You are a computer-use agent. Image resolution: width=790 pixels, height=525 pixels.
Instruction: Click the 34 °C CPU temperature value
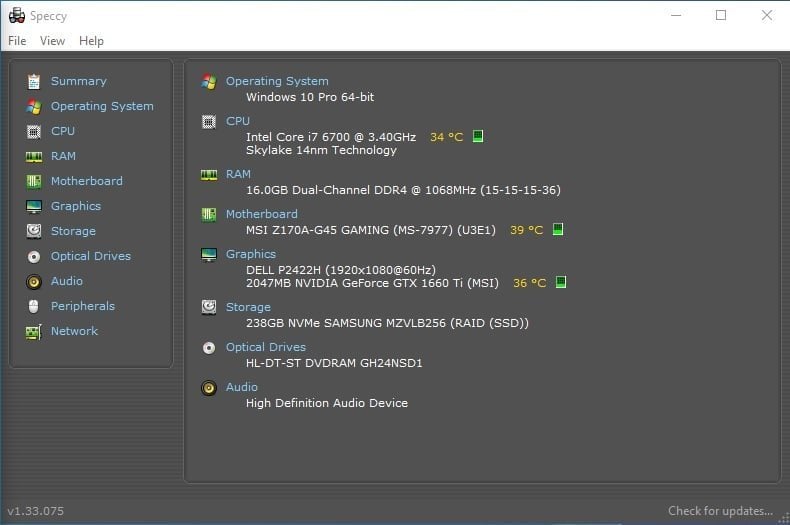[x=446, y=137]
